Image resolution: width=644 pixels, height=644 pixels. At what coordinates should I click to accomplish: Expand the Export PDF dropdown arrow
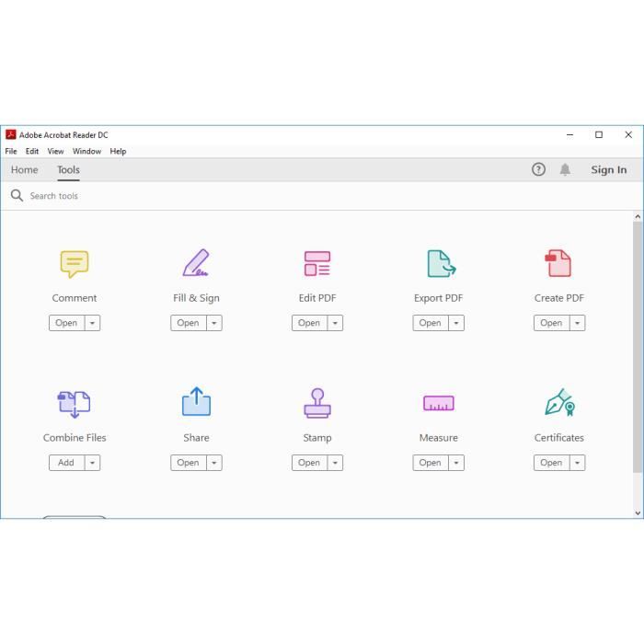pos(456,323)
